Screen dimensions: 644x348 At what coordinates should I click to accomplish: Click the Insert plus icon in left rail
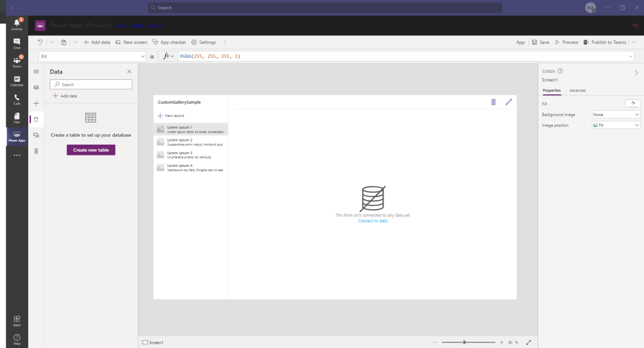[36, 103]
